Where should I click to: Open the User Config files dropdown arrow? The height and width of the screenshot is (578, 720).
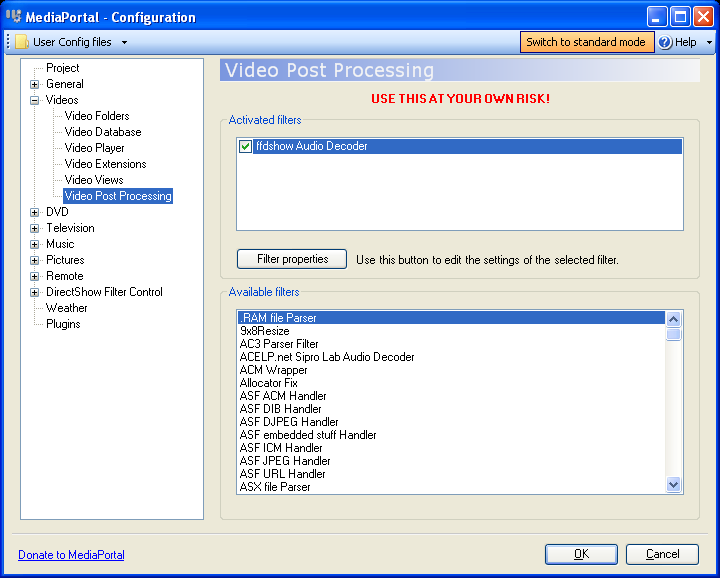coord(124,42)
